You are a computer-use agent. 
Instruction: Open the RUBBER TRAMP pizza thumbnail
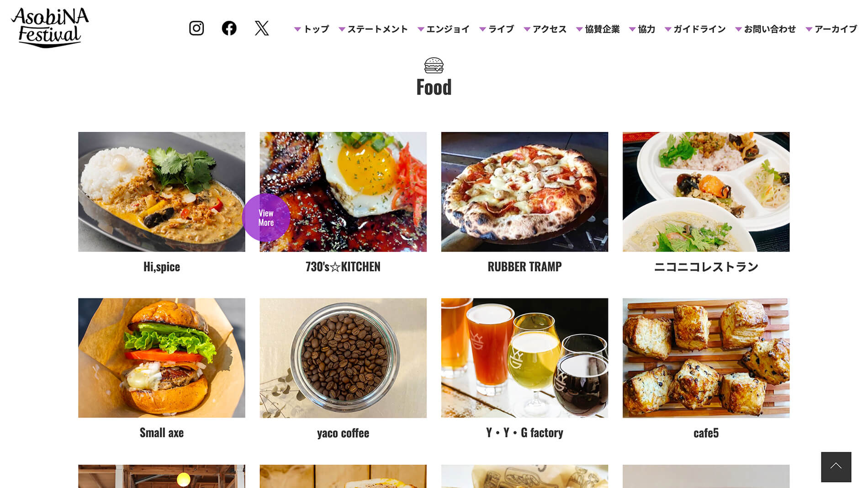pyautogui.click(x=524, y=192)
